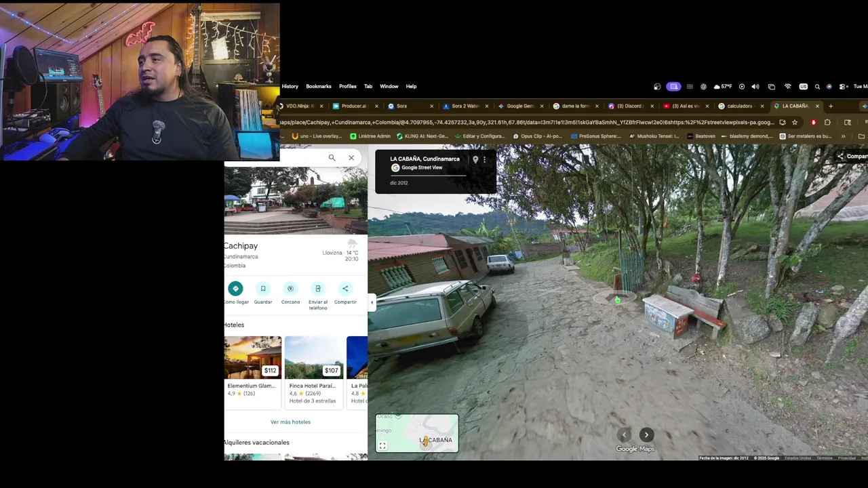
Task: Click the macOS Wi-Fi icon
Action: 787,87
